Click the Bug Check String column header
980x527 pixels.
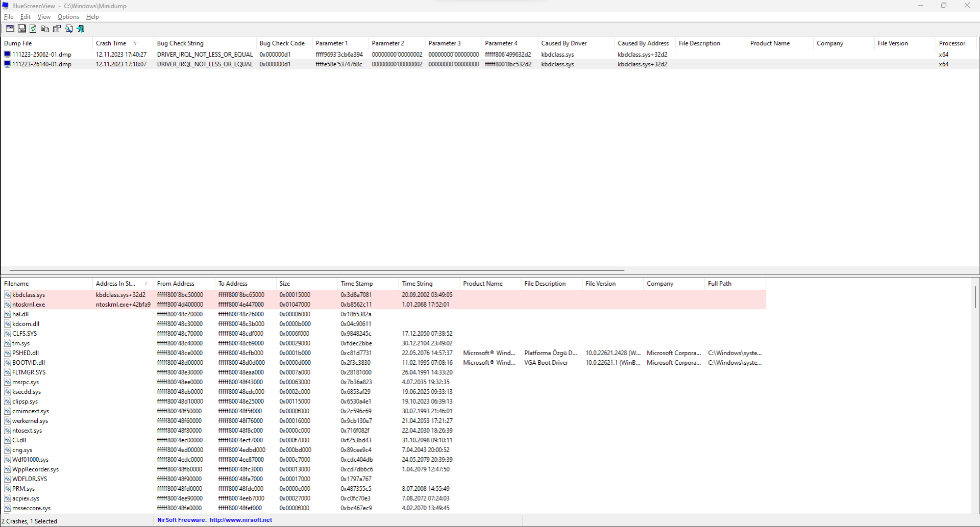[x=205, y=43]
